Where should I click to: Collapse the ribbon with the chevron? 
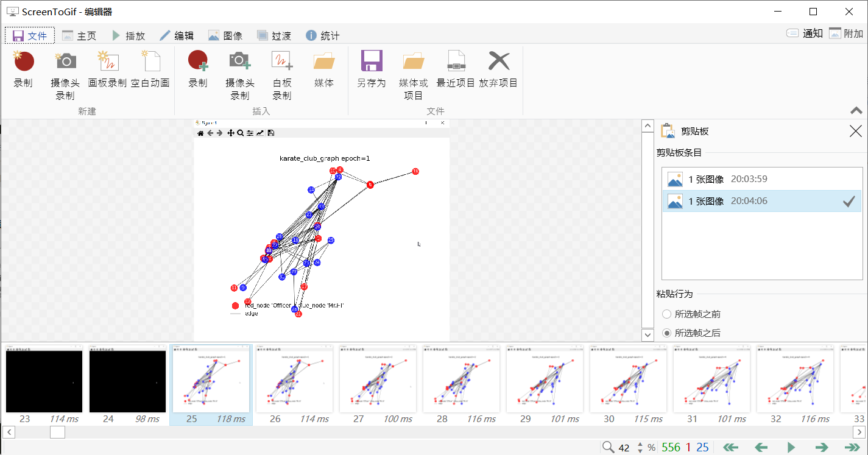[855, 110]
